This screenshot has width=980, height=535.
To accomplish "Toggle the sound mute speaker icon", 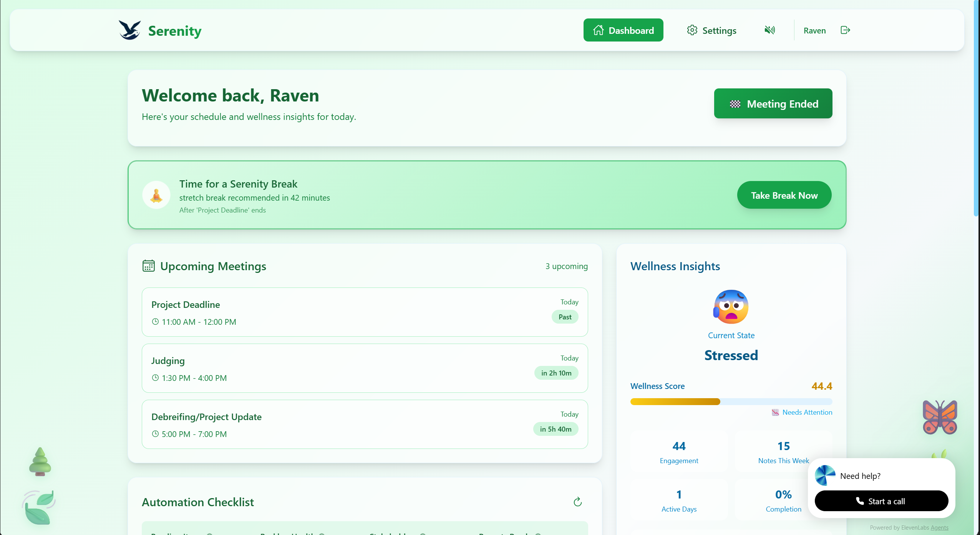I will click(769, 30).
